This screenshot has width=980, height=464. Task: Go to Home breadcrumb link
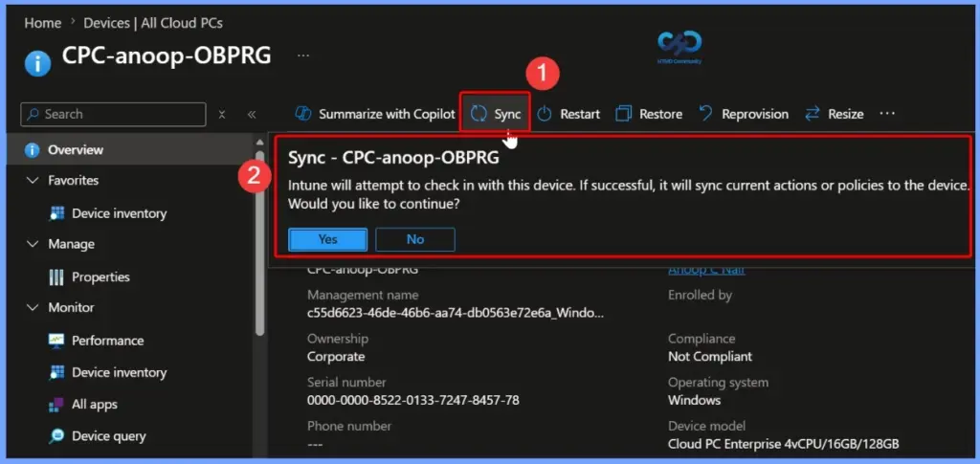[x=42, y=23]
